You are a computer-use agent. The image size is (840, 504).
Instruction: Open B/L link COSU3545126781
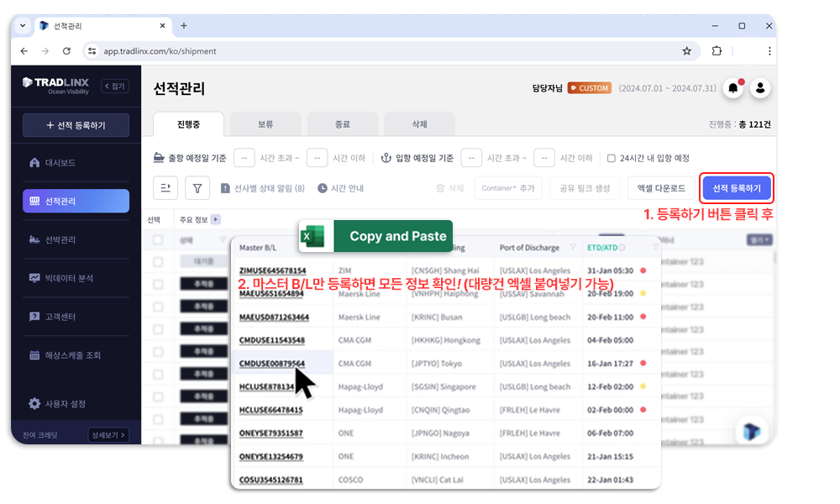tap(271, 480)
